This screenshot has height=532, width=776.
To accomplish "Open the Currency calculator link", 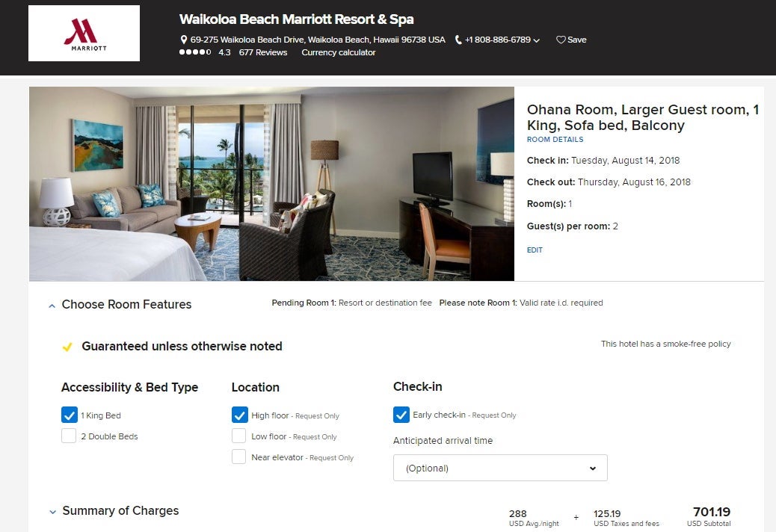I will click(339, 52).
